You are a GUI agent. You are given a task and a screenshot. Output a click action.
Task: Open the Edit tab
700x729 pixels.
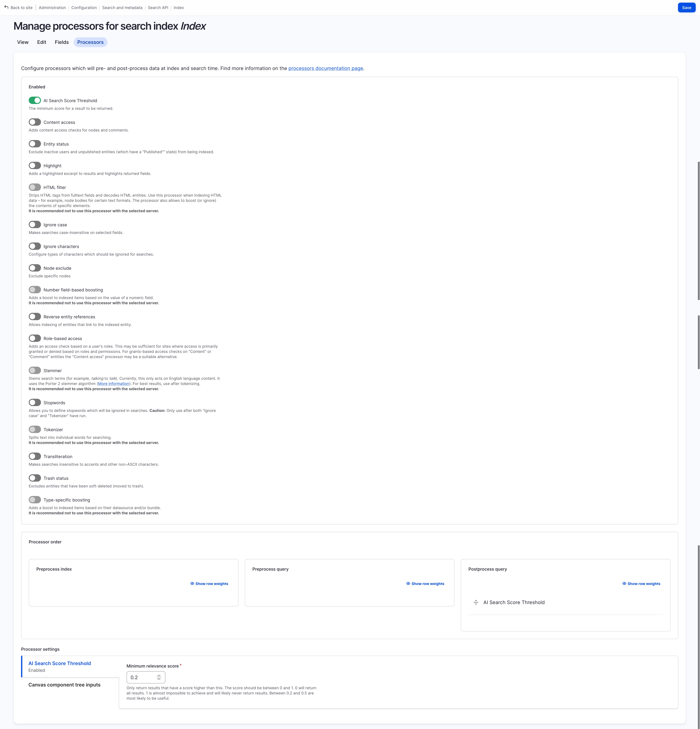coord(42,42)
